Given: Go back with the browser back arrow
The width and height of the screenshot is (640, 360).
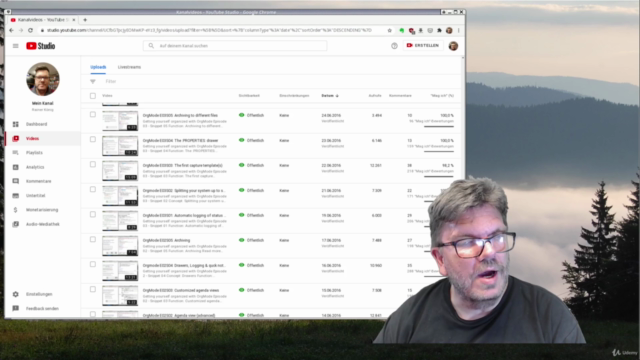Looking at the screenshot, I should tap(11, 30).
